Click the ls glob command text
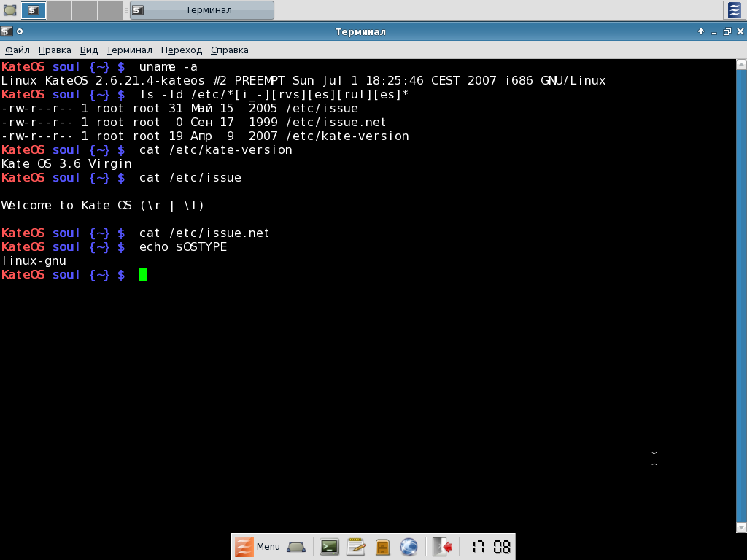 click(x=274, y=94)
